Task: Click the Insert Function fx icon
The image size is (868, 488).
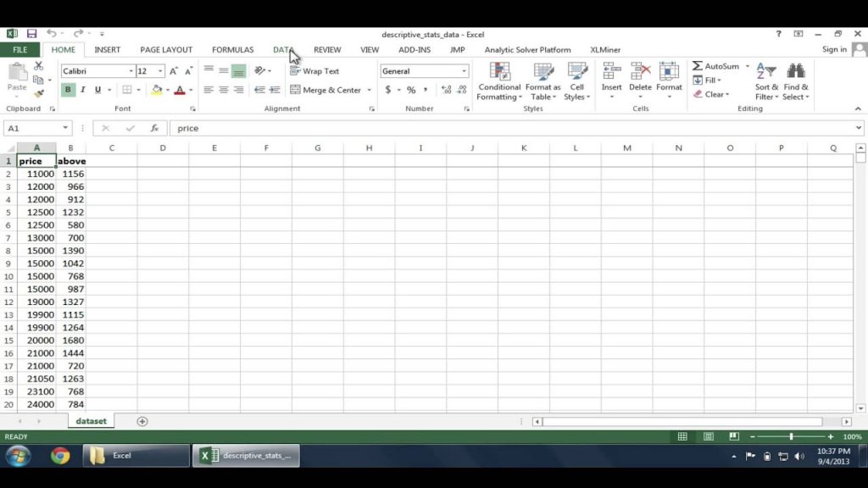Action: [154, 128]
